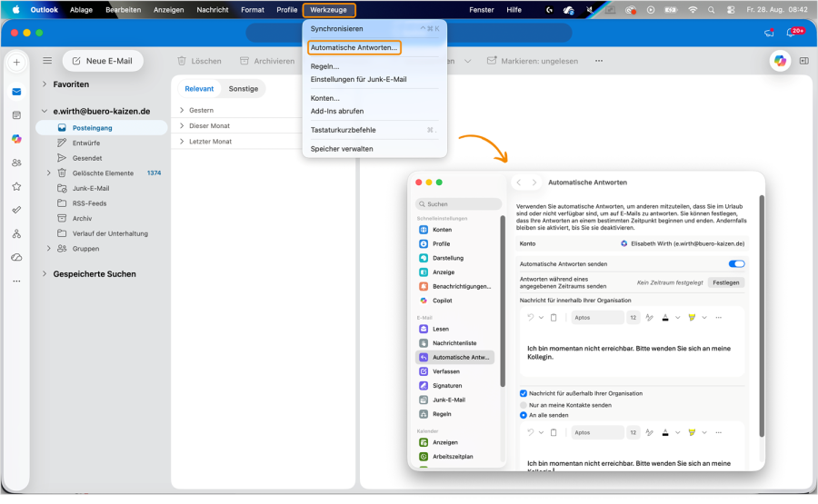Image resolution: width=818 pixels, height=504 pixels.
Task: Expand the Dieser Monat message group
Action: (182, 125)
